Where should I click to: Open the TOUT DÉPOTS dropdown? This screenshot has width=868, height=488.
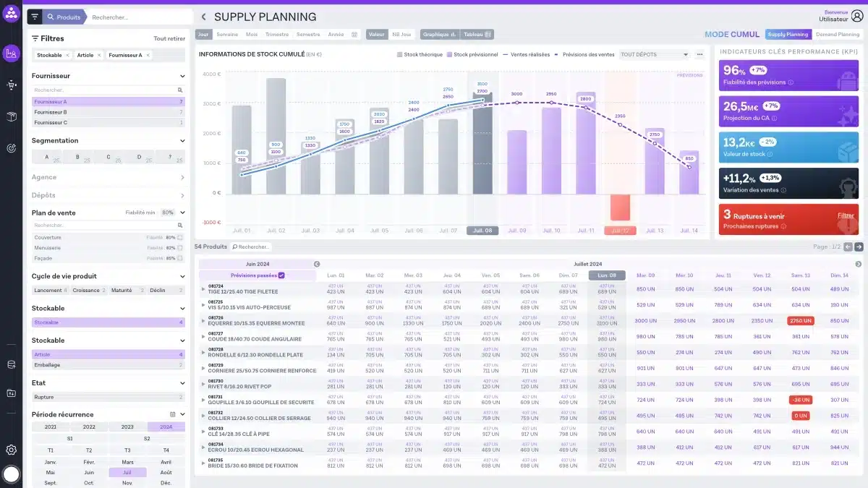[654, 54]
